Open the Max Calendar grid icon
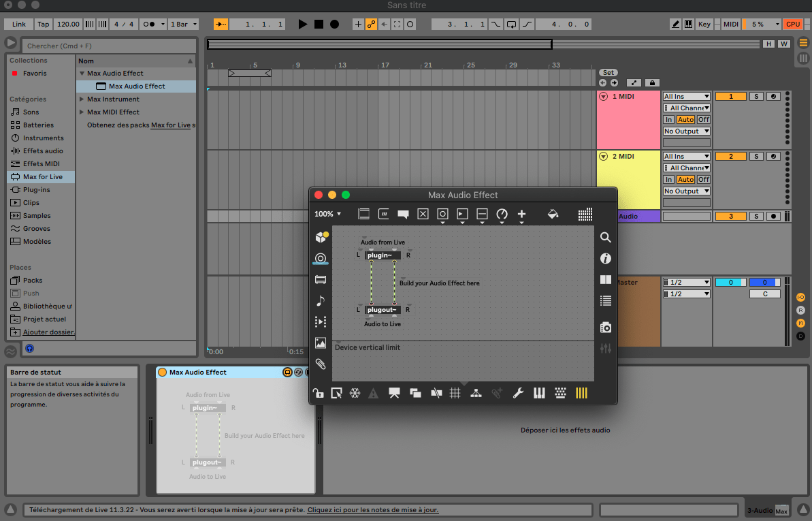 585,214
